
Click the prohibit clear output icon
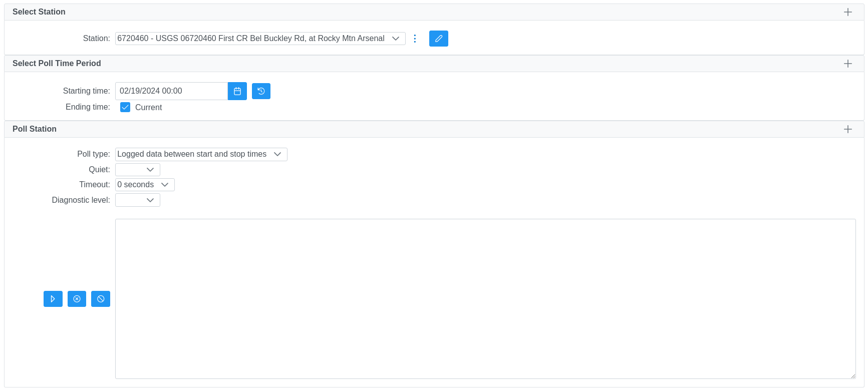pyautogui.click(x=101, y=299)
